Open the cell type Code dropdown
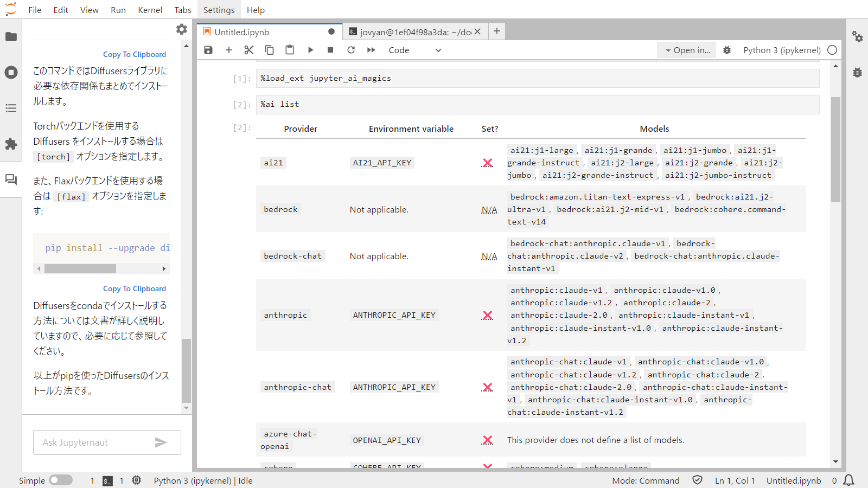Viewport: 868px width, 488px height. [x=415, y=50]
